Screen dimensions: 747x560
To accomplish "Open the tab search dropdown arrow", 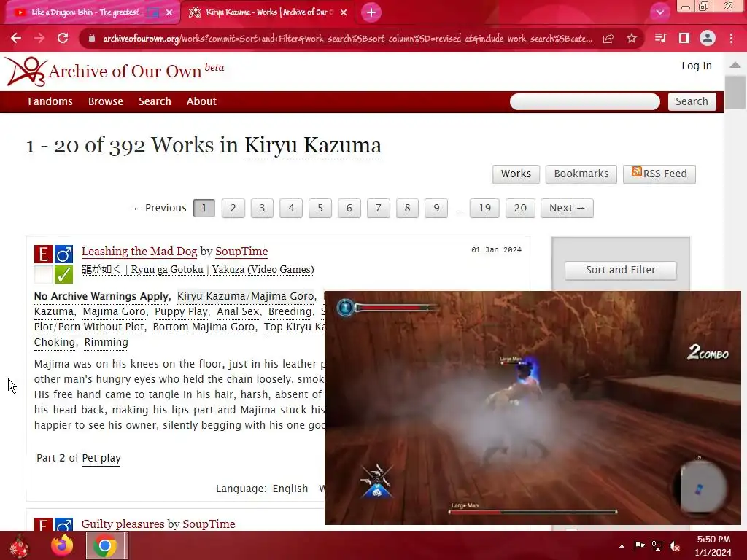I will click(x=659, y=12).
